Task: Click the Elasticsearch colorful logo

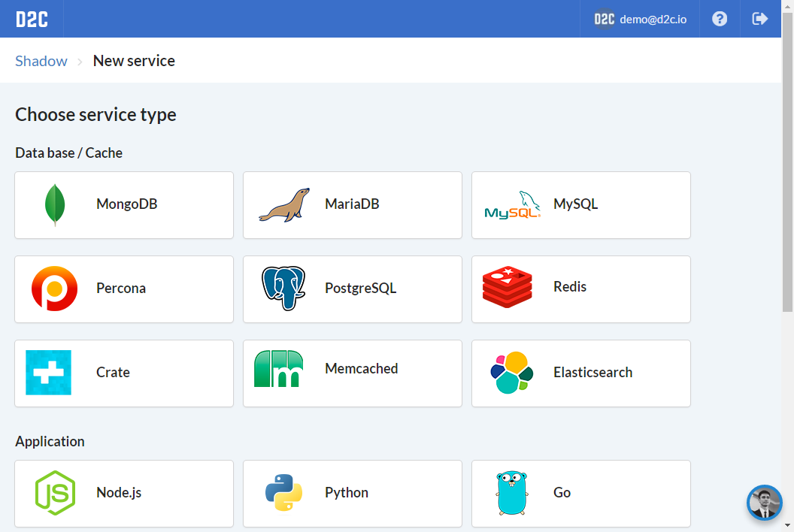Action: point(511,373)
